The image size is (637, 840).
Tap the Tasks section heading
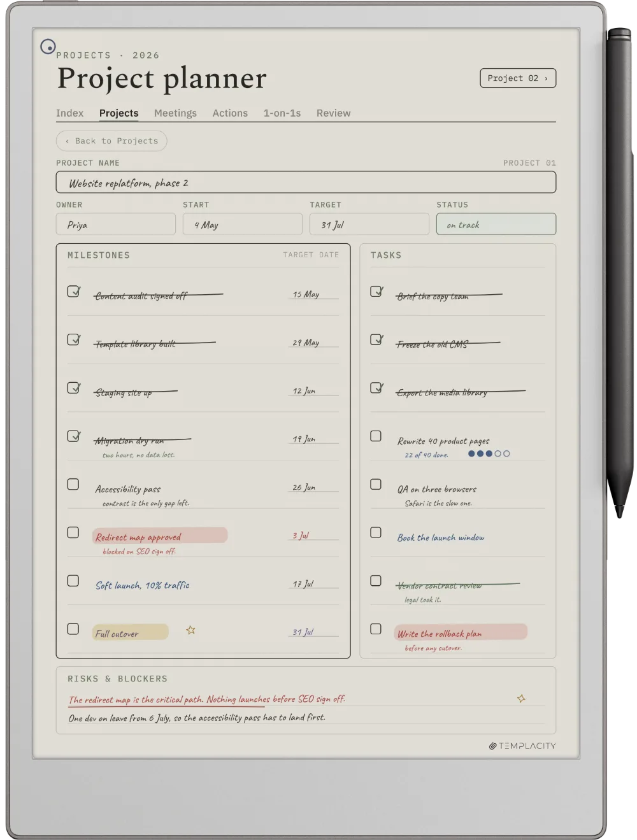[386, 255]
